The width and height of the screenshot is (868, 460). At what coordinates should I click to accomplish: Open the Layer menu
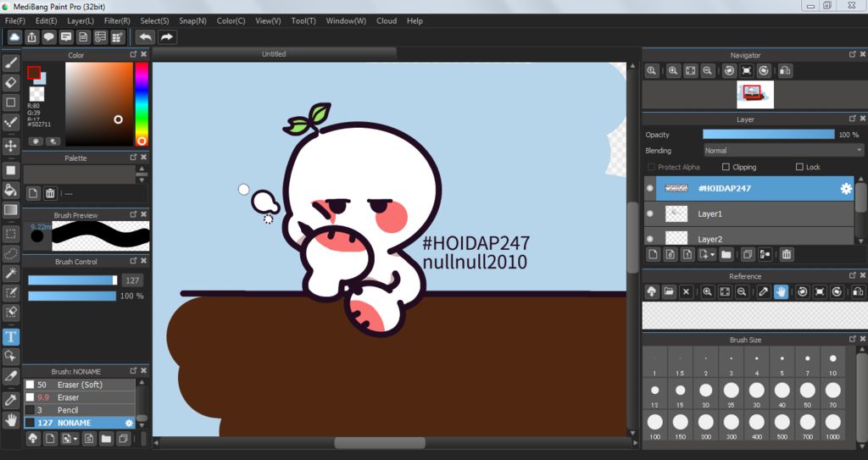tap(81, 20)
